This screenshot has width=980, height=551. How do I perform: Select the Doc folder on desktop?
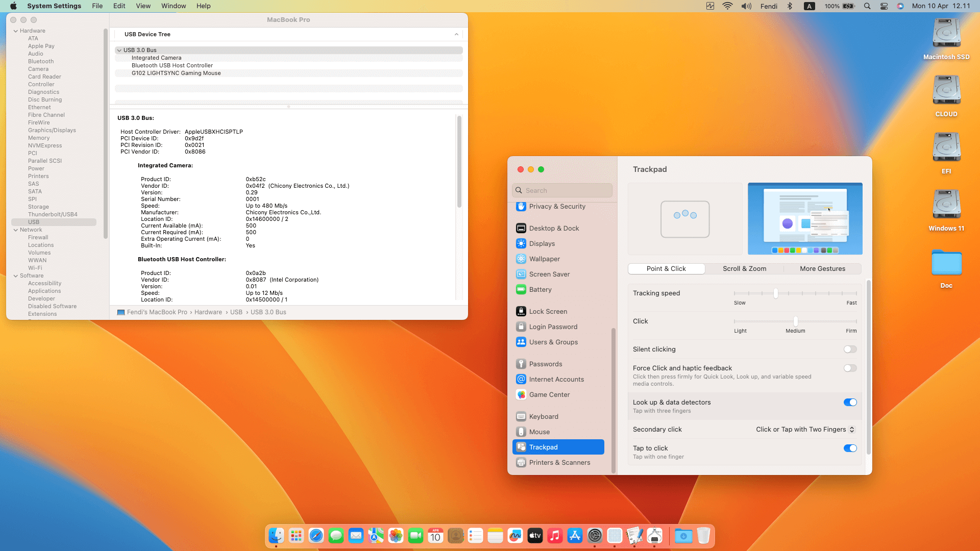pos(946,263)
